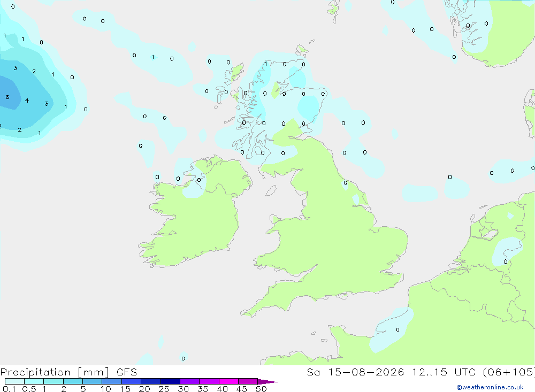Click the '12..15 UTC' time text
This screenshot has width=535, height=392.
[x=443, y=372]
